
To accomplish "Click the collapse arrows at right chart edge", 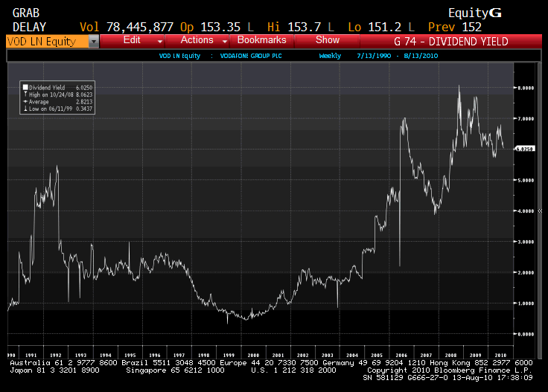I will tap(540, 211).
